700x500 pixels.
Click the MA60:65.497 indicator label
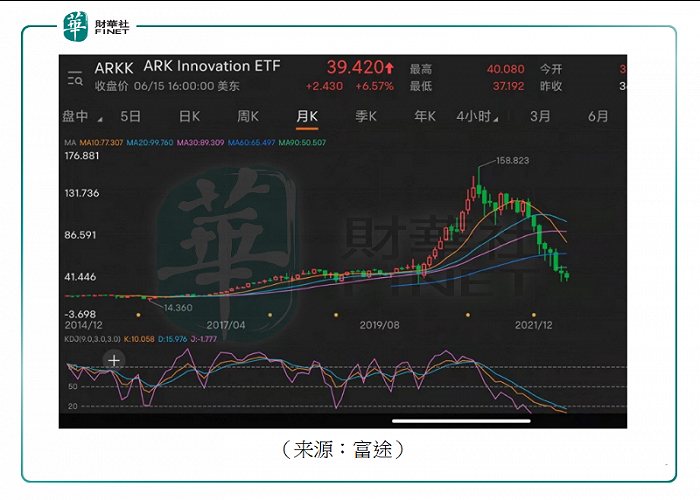(251, 143)
